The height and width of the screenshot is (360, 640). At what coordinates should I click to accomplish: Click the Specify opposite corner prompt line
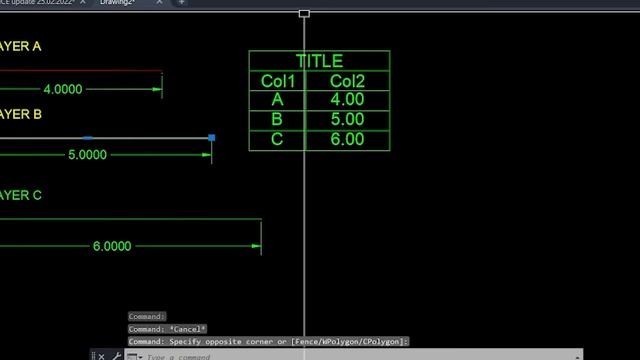pyautogui.click(x=269, y=342)
